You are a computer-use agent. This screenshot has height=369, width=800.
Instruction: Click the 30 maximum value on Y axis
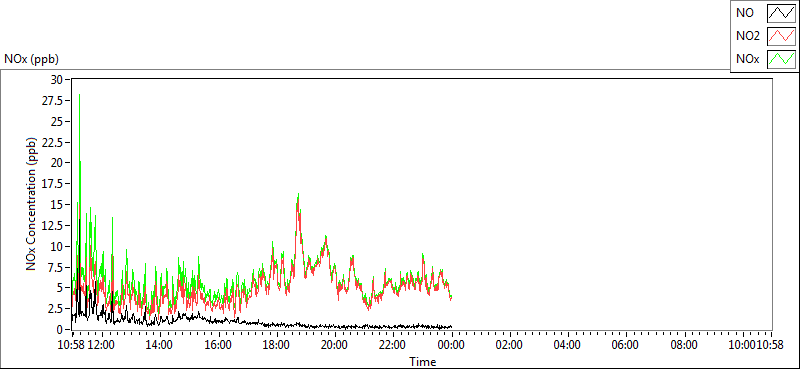56,80
